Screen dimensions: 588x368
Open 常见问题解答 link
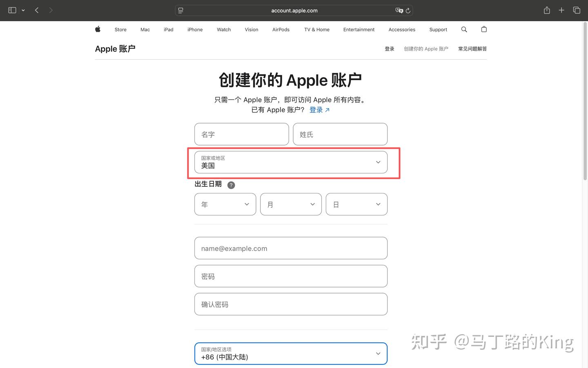point(472,49)
